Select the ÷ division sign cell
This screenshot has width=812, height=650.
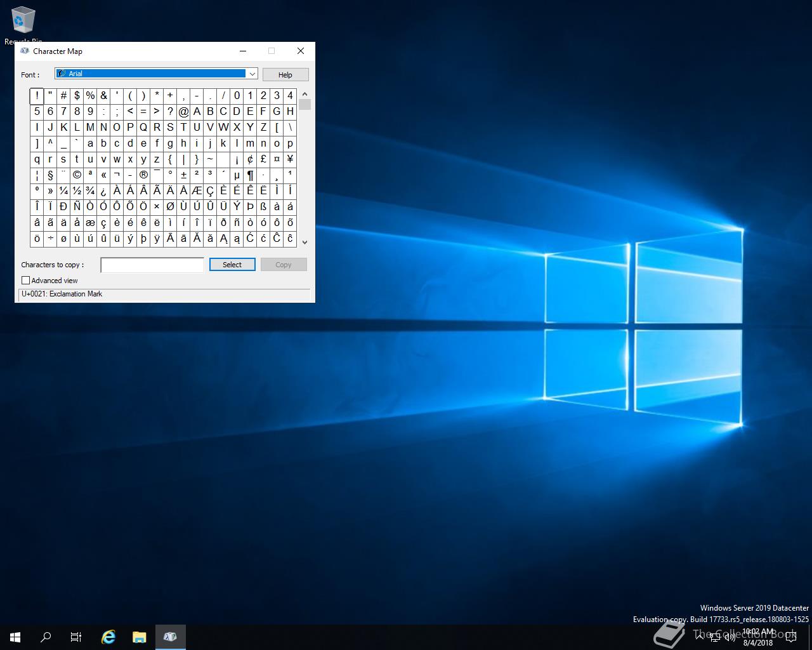50,239
